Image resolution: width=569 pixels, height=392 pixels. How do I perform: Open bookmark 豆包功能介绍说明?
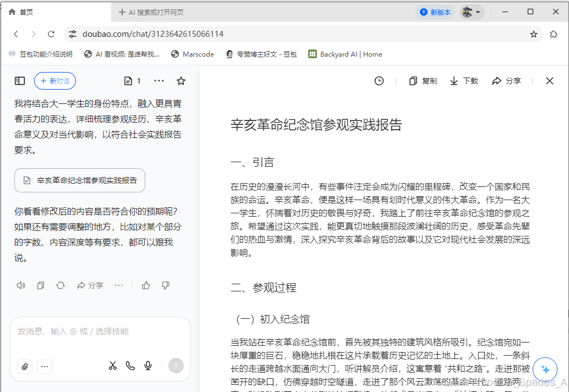coord(41,54)
